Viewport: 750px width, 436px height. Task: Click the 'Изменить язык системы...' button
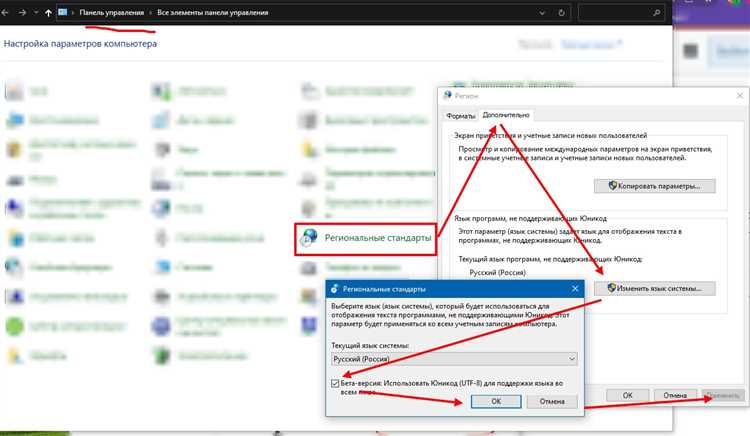point(655,288)
